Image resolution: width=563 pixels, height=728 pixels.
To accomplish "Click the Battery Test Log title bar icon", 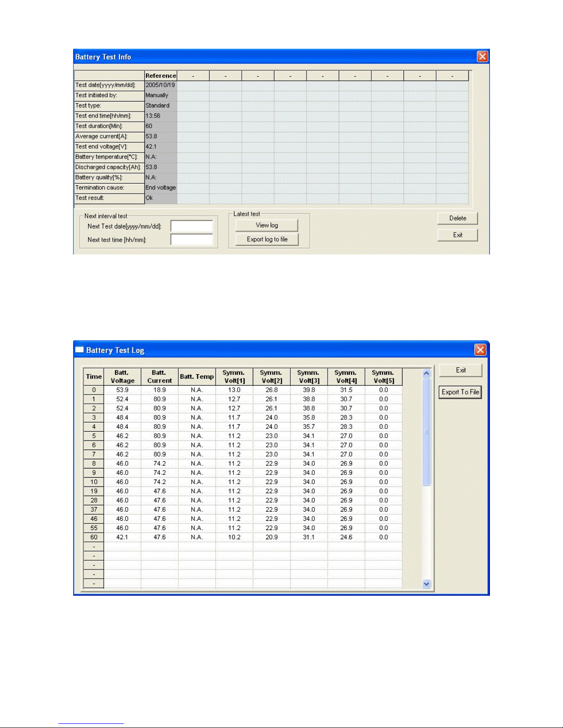I will pos(80,350).
